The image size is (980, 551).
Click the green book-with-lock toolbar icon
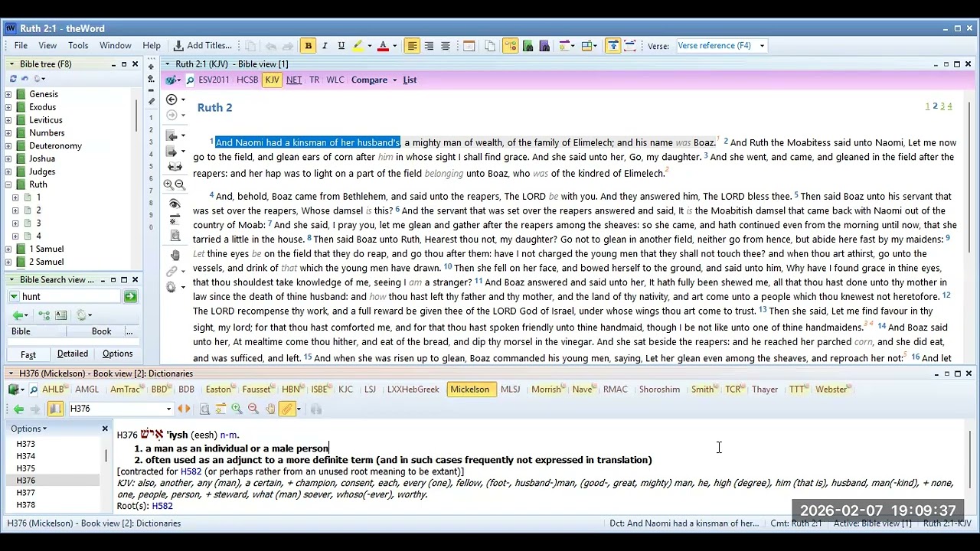click(x=528, y=46)
